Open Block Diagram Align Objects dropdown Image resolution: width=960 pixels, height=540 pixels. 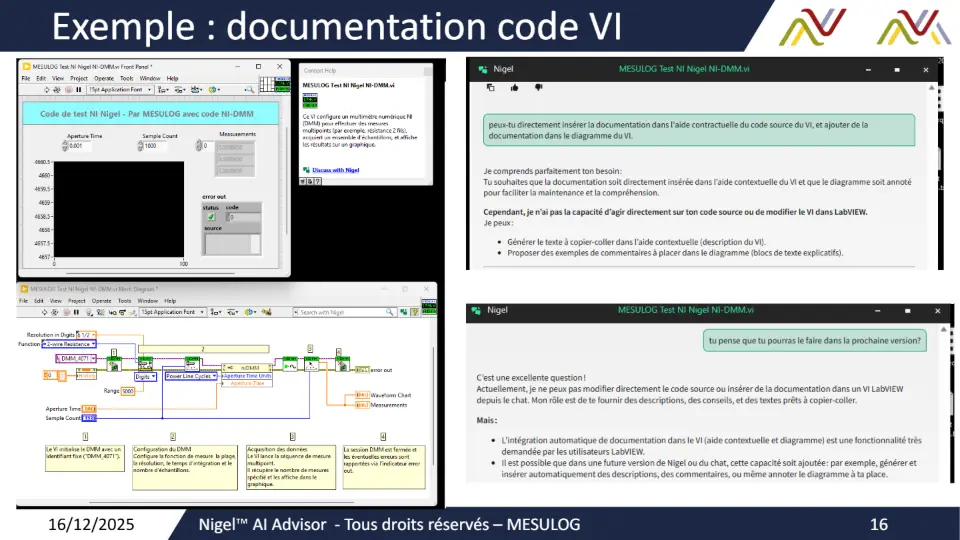(216, 312)
